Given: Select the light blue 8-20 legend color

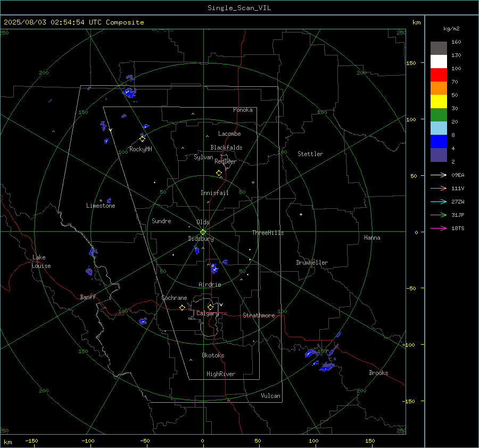Looking at the screenshot, I should click(x=439, y=128).
